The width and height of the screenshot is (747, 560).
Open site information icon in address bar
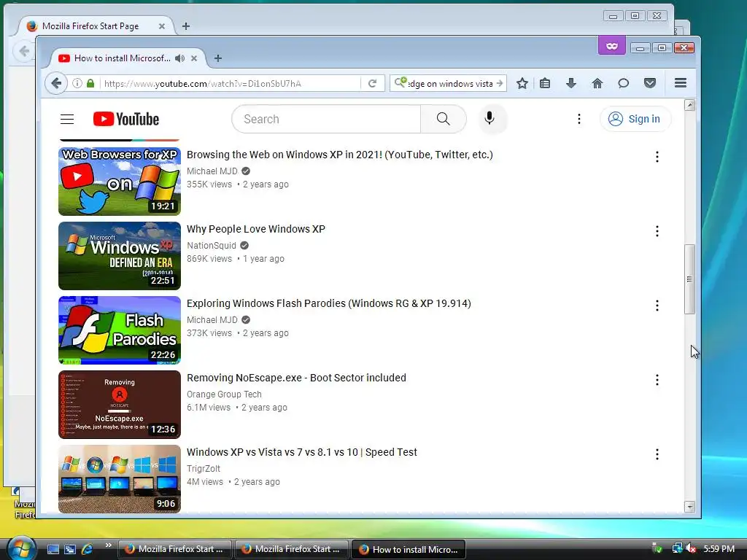tap(77, 84)
